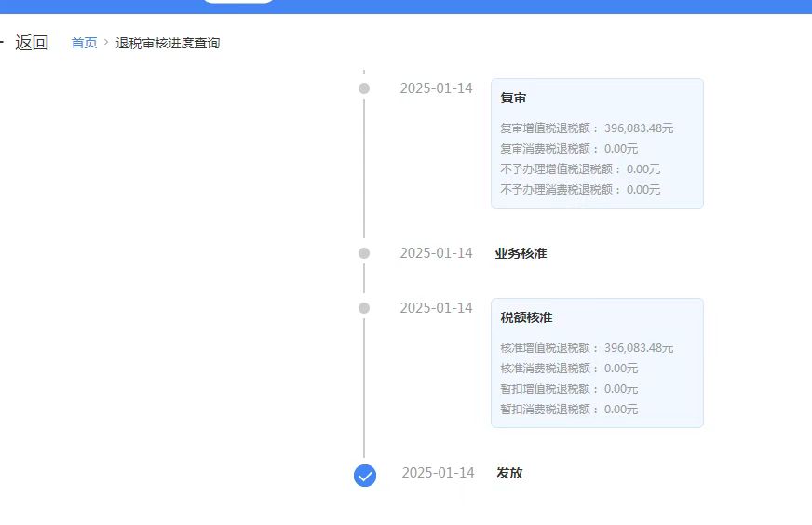Screen dimensions: 812x525
Task: Click the date next to 税额核准
Action: pyautogui.click(x=436, y=308)
